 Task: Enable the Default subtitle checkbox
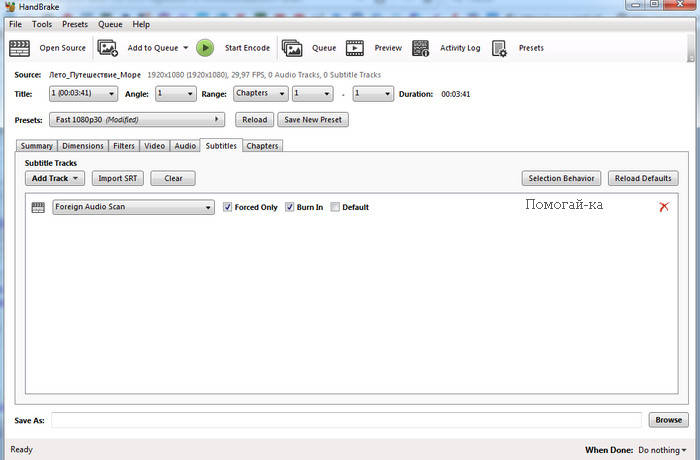(x=335, y=207)
